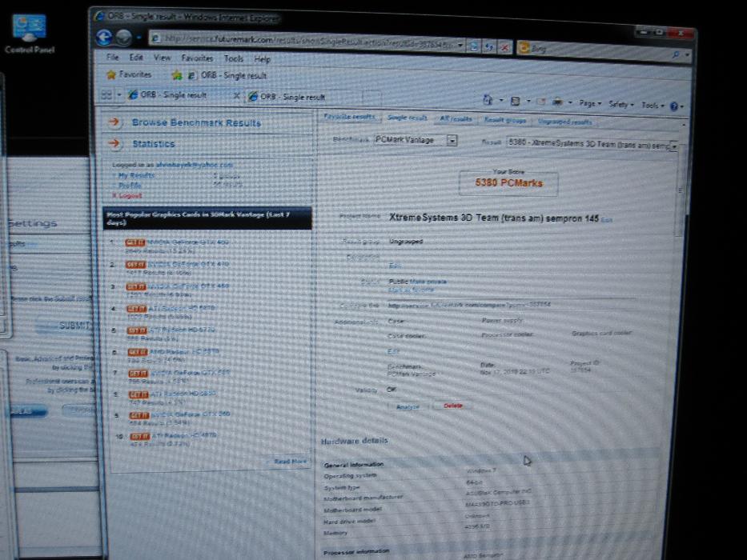This screenshot has width=747, height=560.
Task: Switch to All results tab
Action: coord(456,118)
